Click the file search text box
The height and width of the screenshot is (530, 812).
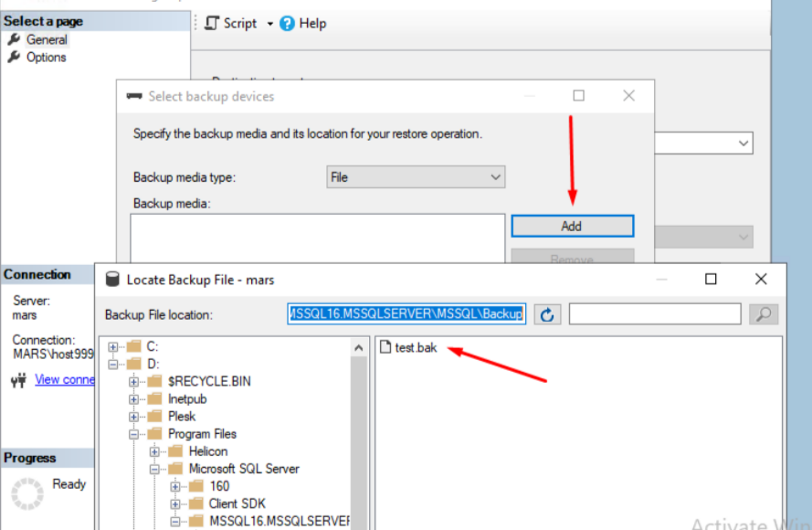[655, 314]
